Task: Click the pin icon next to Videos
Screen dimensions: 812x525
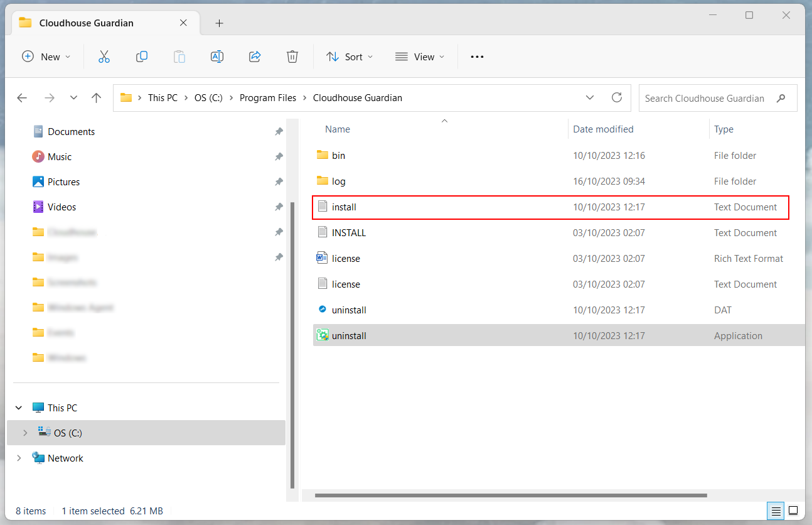Action: (279, 207)
